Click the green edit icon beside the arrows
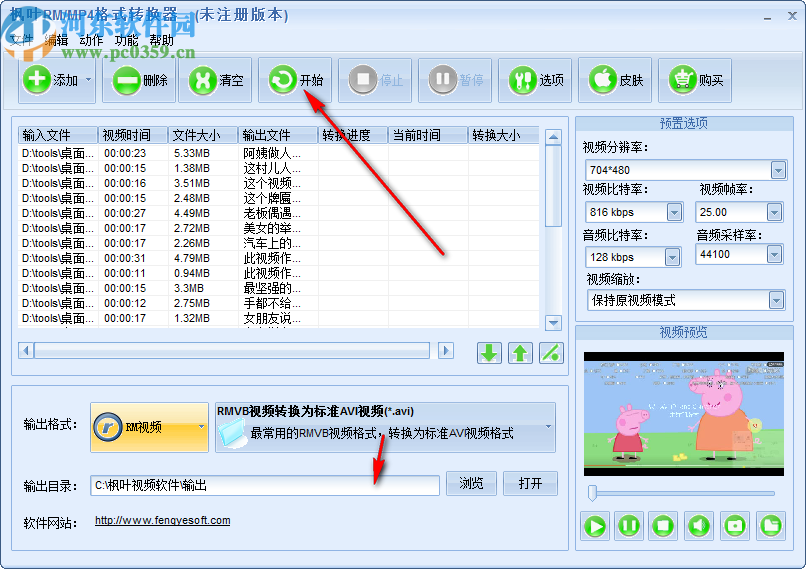Viewport: 806px width, 569px height. pos(551,353)
